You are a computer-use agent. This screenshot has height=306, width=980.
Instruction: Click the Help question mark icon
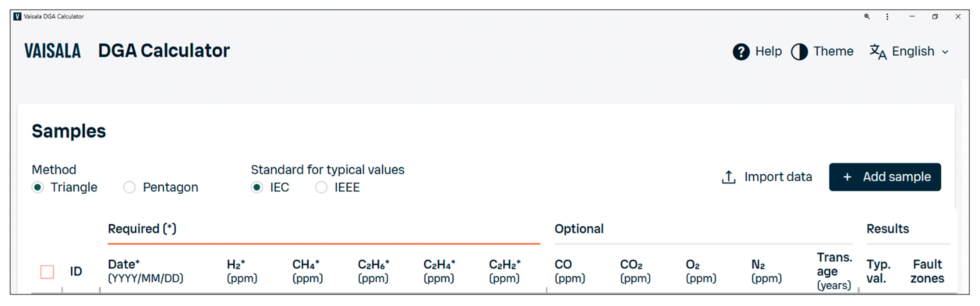click(x=740, y=52)
